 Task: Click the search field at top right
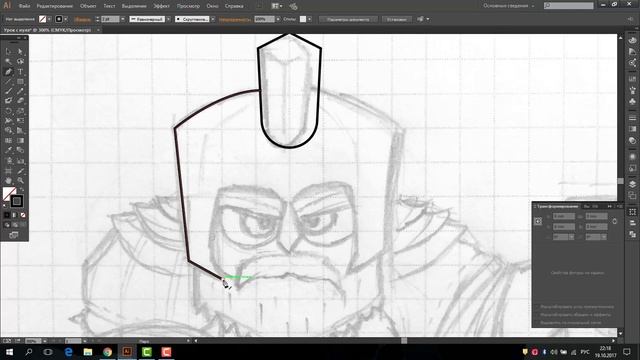click(x=569, y=6)
